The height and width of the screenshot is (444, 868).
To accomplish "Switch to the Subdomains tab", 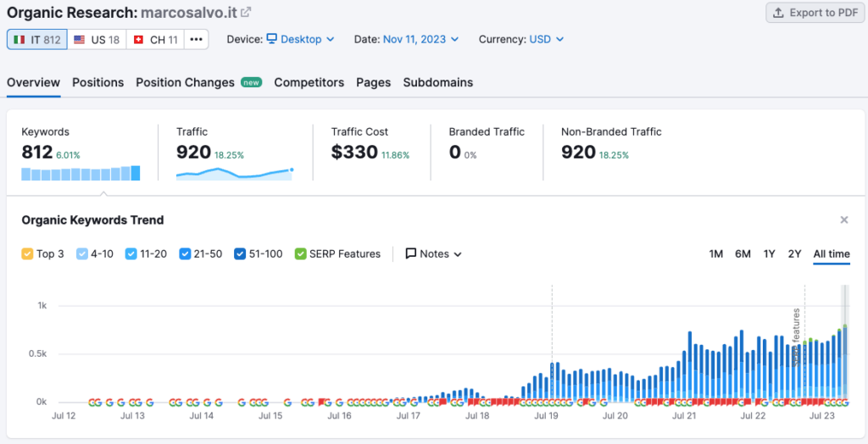I will pyautogui.click(x=438, y=82).
